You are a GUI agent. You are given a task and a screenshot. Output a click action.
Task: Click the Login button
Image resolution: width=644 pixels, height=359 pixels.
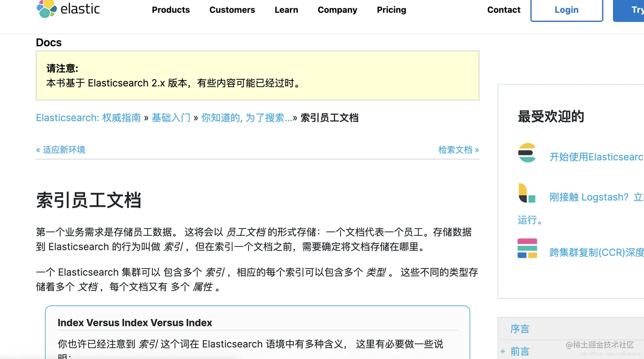(x=566, y=10)
